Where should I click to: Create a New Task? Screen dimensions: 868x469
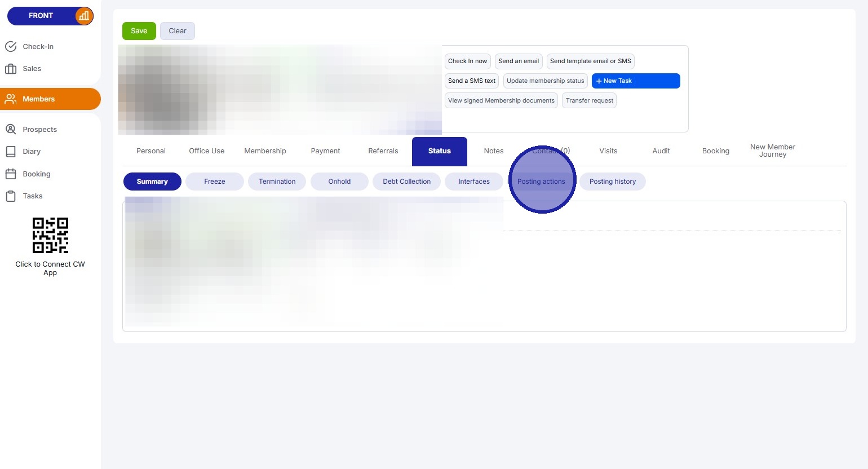click(x=636, y=81)
